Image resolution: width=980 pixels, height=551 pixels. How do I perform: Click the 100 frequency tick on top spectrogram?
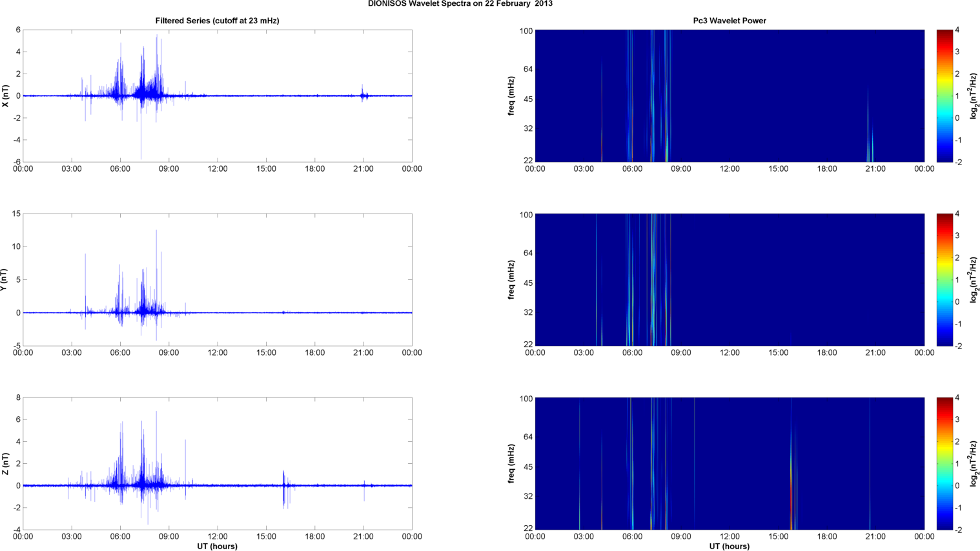pos(526,31)
